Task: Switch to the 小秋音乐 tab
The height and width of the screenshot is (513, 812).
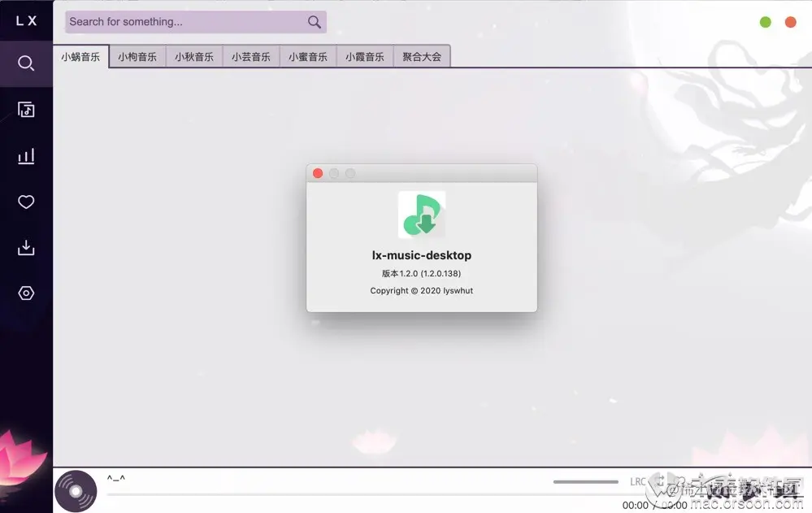Action: coord(194,56)
